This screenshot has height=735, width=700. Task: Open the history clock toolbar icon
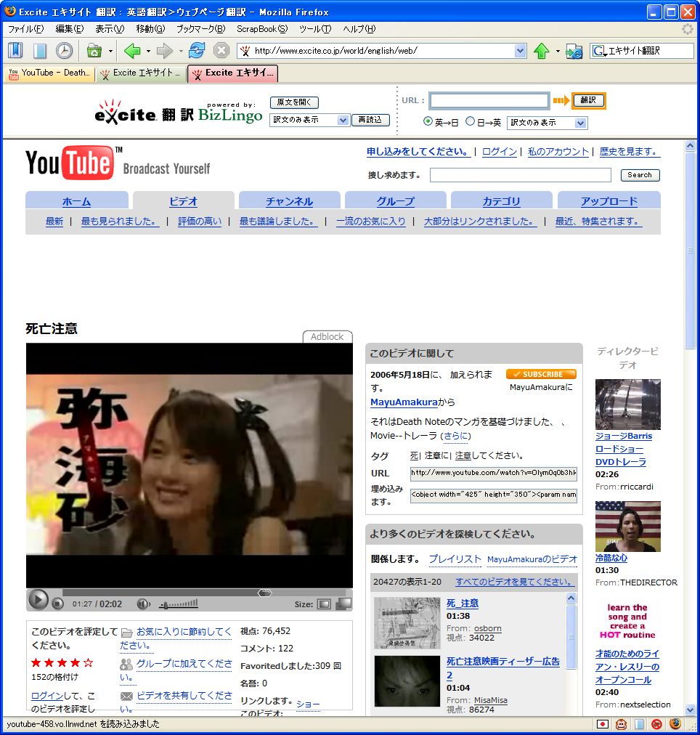[64, 50]
